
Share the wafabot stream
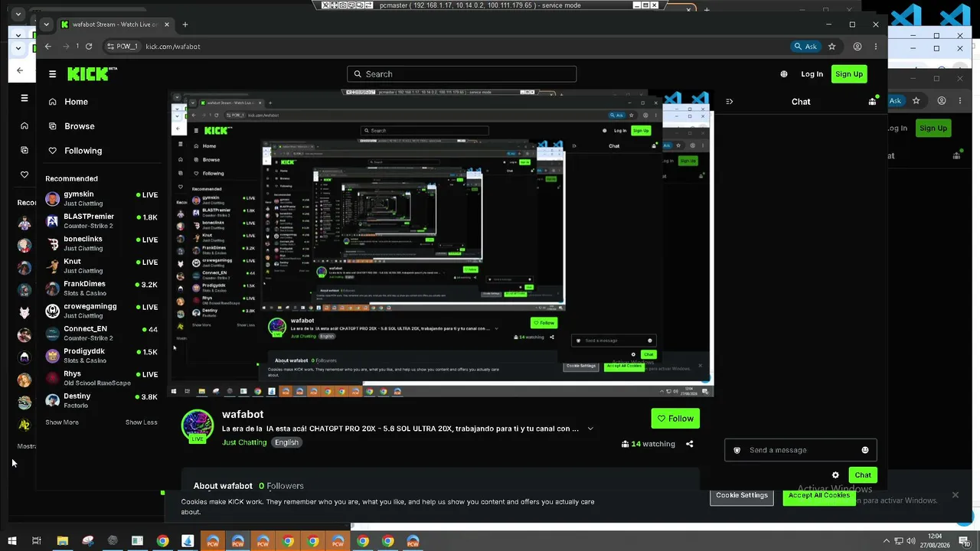(x=690, y=444)
